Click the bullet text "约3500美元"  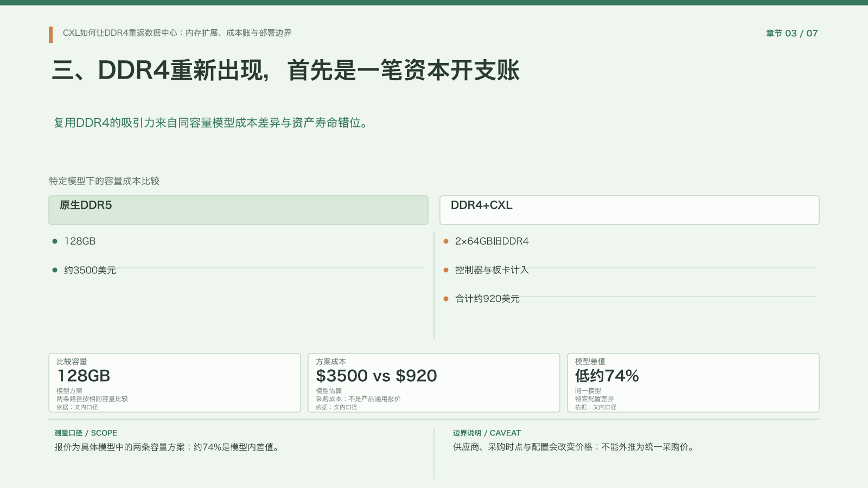click(90, 270)
